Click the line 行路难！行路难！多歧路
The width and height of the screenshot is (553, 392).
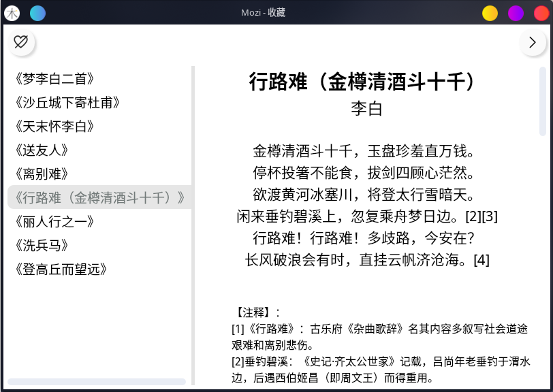pos(363,238)
